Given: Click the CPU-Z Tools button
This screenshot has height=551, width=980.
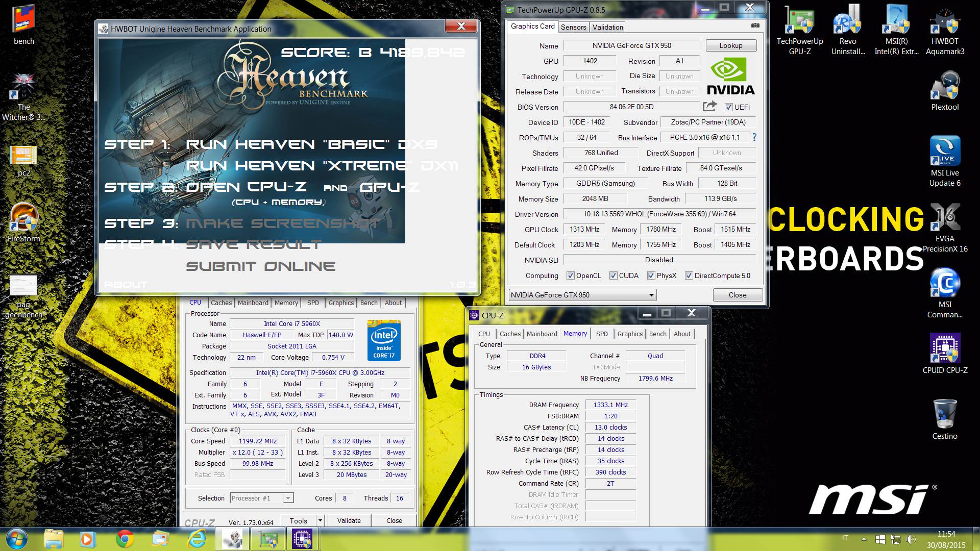Looking at the screenshot, I should pos(298,520).
